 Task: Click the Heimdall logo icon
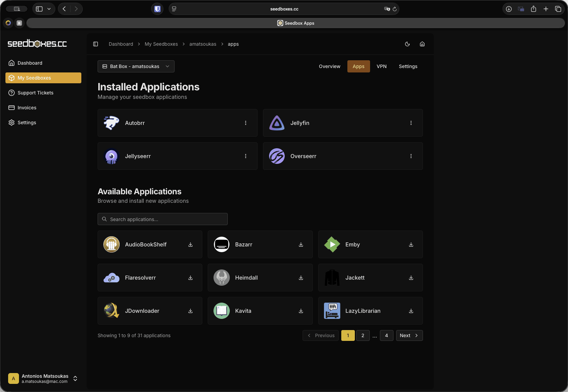coord(222,278)
